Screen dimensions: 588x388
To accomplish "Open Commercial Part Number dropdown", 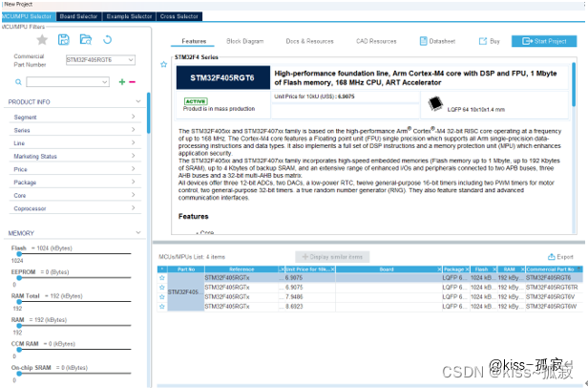I will click(x=131, y=59).
